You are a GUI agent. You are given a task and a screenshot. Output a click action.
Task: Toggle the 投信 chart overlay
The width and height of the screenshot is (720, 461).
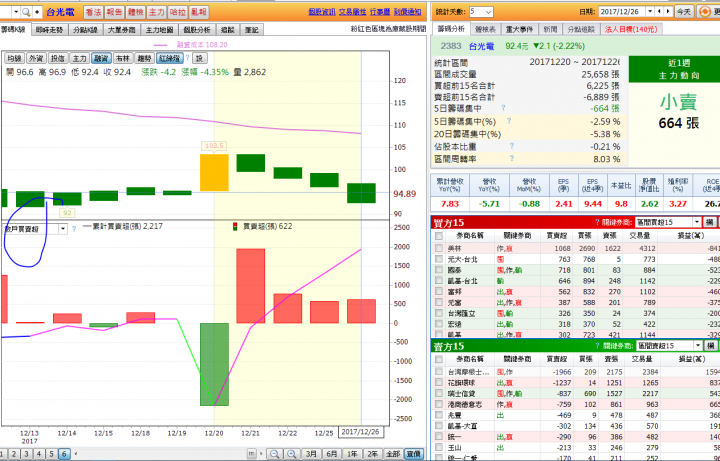58,58
